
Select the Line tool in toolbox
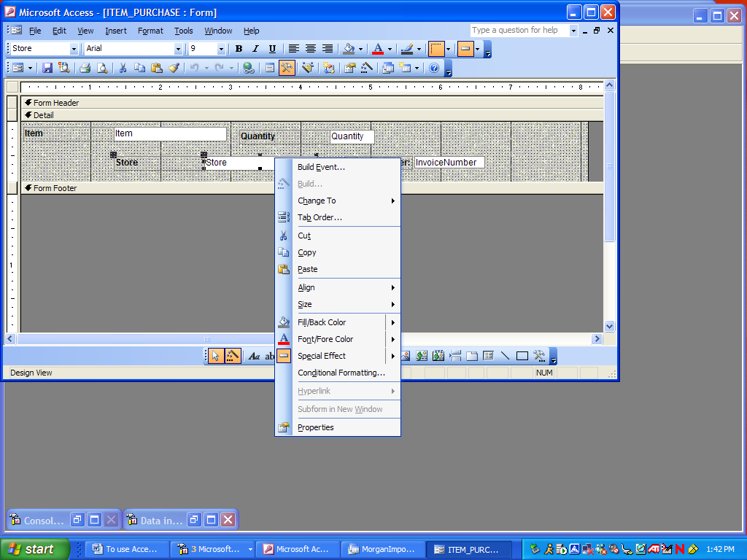click(x=505, y=356)
